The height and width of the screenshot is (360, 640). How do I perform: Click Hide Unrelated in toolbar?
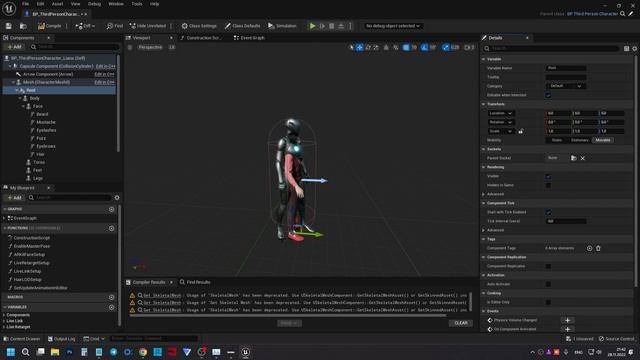point(147,26)
